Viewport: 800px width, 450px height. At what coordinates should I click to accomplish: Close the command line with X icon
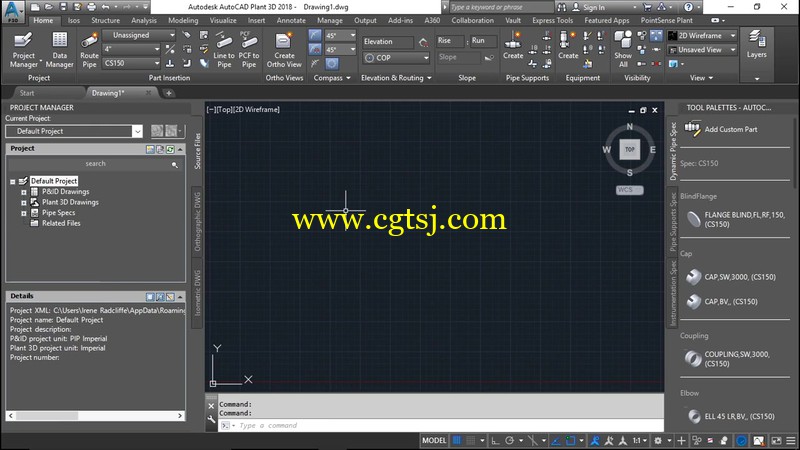pos(211,406)
